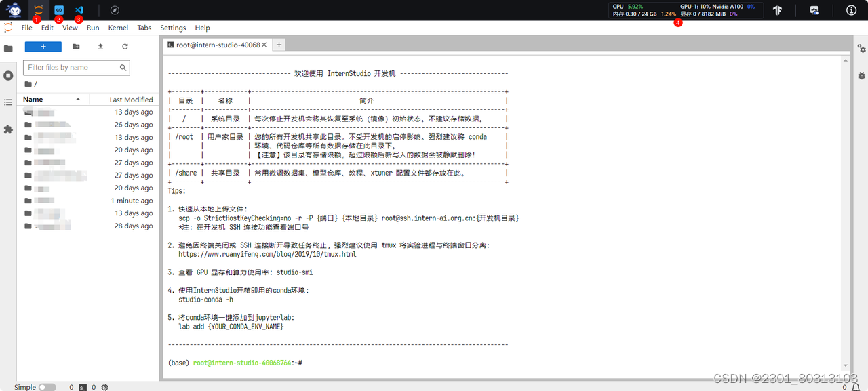This screenshot has height=391, width=868.
Task: Click the terminal count icon in status bar
Action: coord(81,387)
